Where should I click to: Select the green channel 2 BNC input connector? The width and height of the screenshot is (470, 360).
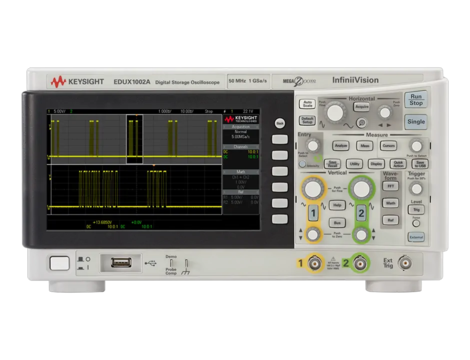(360, 263)
